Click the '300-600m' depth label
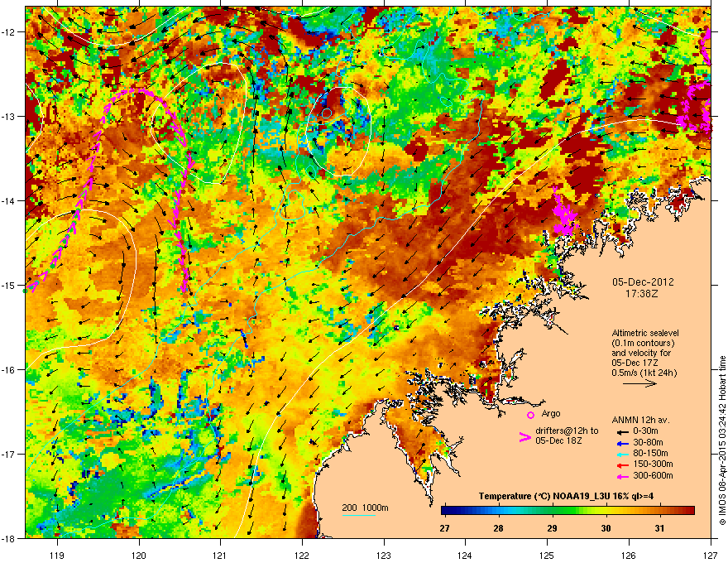728x563 pixels. [x=653, y=476]
